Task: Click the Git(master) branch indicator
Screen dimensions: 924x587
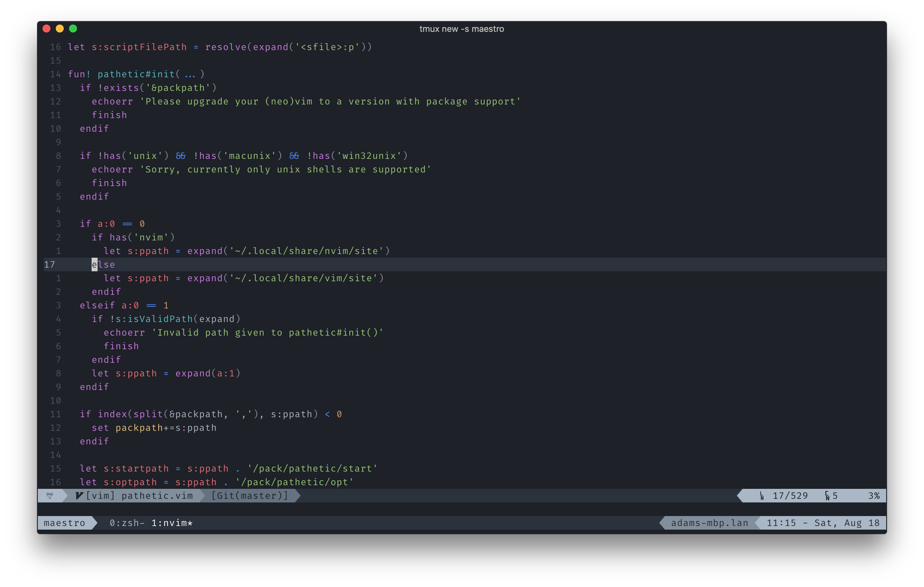Action: click(x=250, y=495)
